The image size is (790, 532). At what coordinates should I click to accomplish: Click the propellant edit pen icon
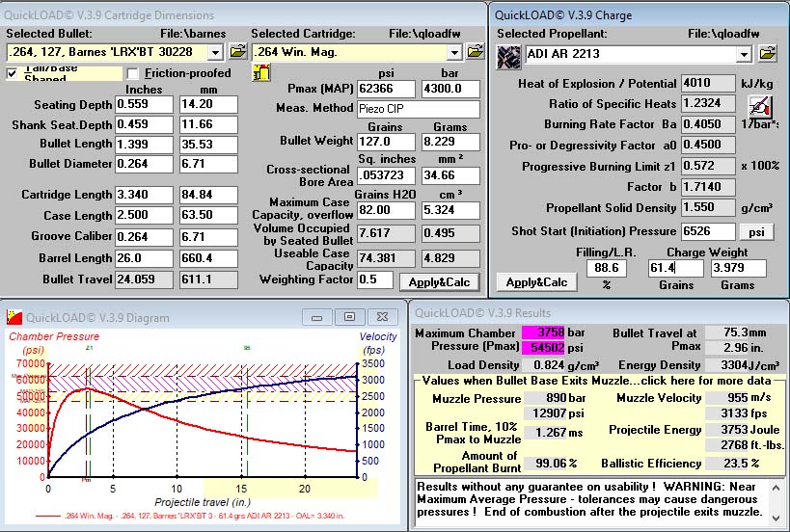point(760,105)
